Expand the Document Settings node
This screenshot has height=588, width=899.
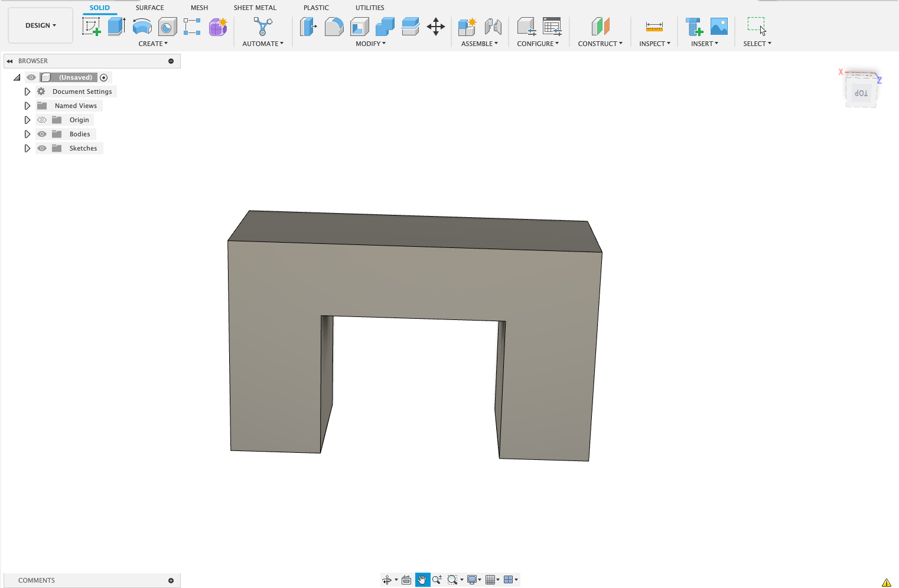27,92
